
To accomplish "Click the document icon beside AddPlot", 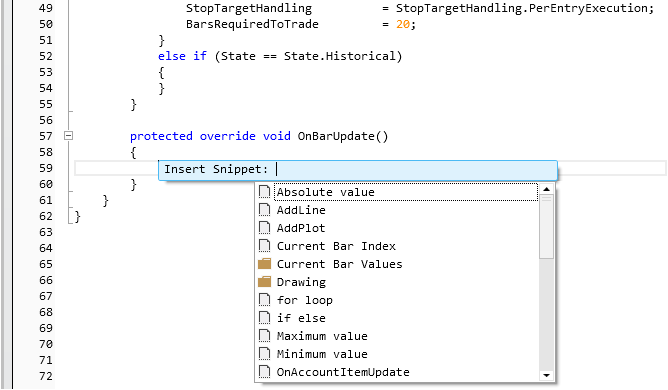I will click(264, 228).
